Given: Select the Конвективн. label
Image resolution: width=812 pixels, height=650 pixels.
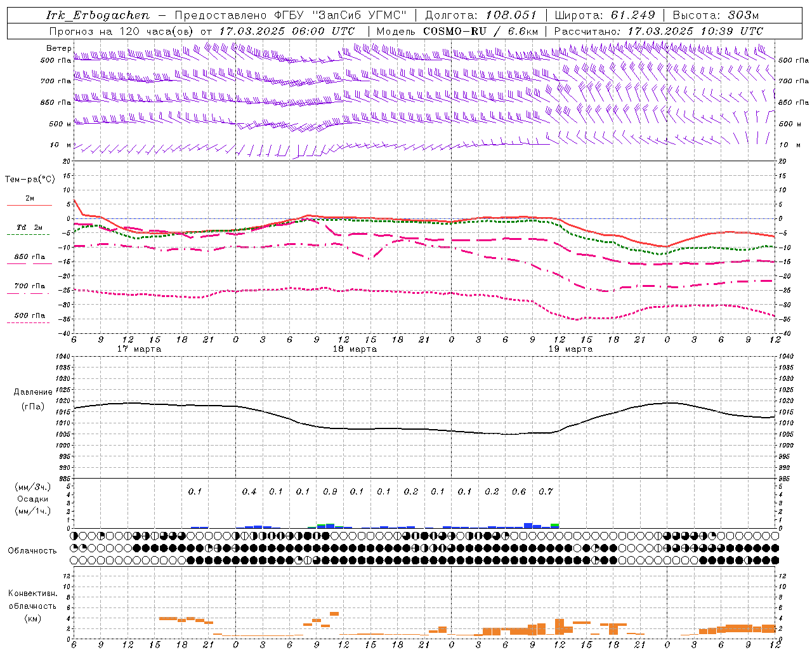Looking at the screenshot, I should click(x=32, y=594).
